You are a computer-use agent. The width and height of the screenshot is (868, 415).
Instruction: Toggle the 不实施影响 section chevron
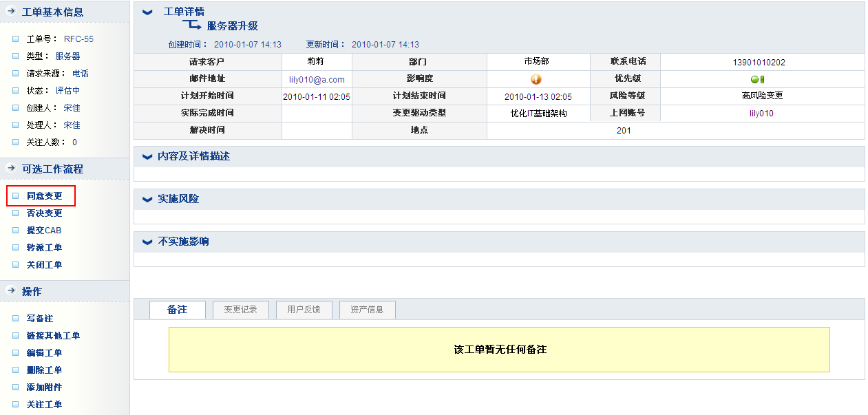click(147, 242)
